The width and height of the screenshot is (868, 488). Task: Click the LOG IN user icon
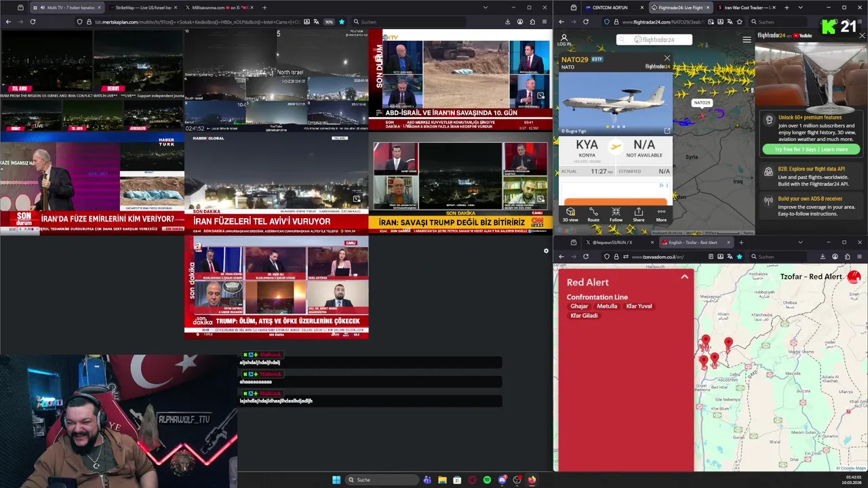[x=564, y=40]
